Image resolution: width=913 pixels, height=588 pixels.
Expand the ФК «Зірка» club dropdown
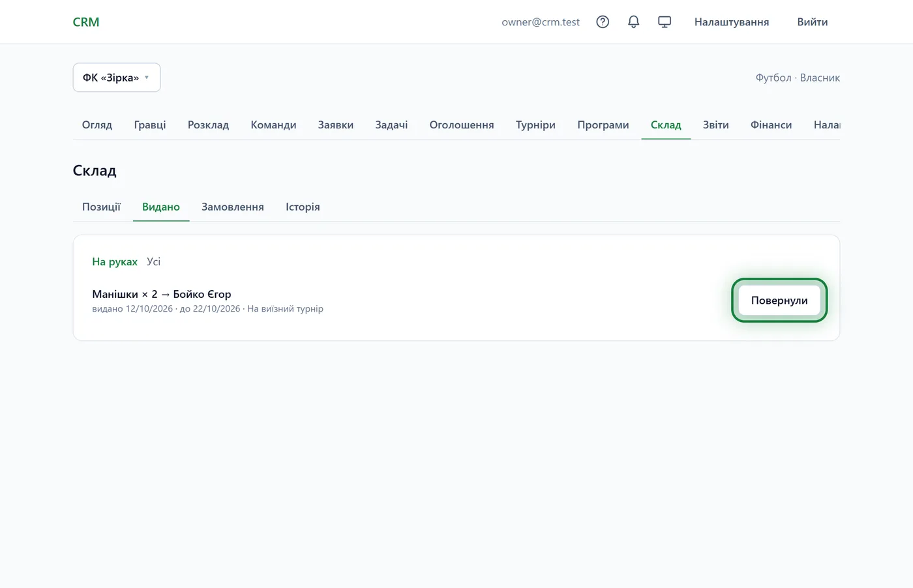(x=117, y=78)
